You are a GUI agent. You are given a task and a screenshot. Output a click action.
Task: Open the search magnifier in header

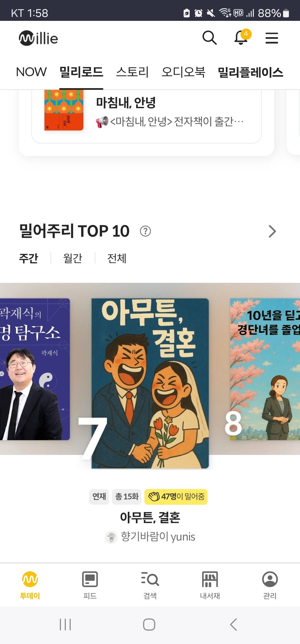coord(209,38)
